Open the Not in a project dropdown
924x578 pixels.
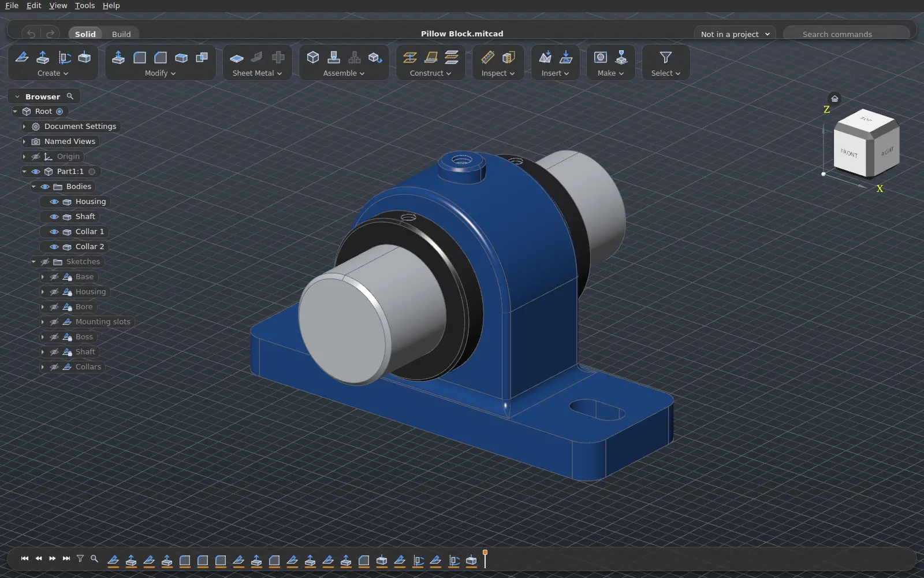point(735,34)
